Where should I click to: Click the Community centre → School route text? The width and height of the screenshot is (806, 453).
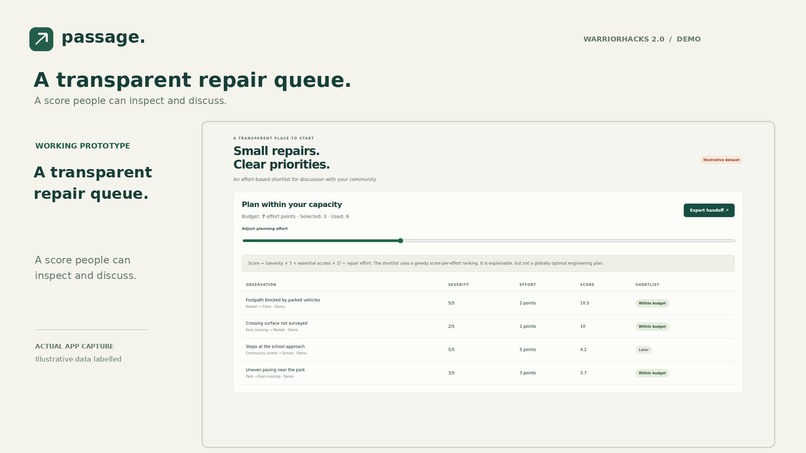pos(276,353)
